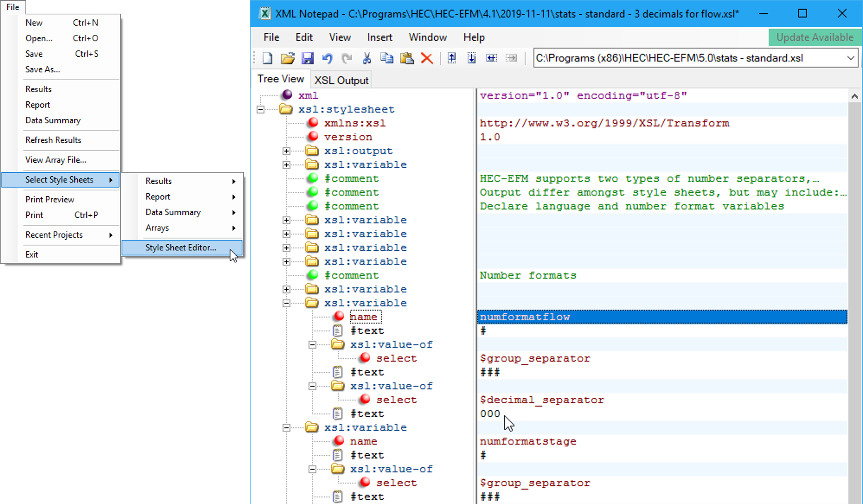Click the New document toolbar icon

tap(267, 58)
